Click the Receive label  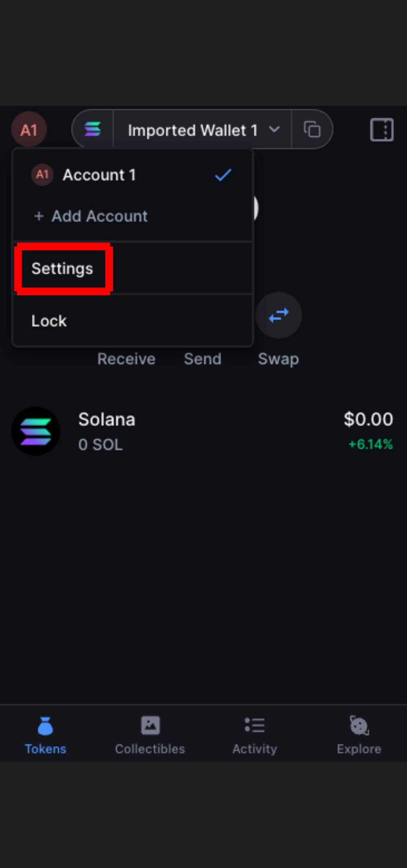coord(126,359)
